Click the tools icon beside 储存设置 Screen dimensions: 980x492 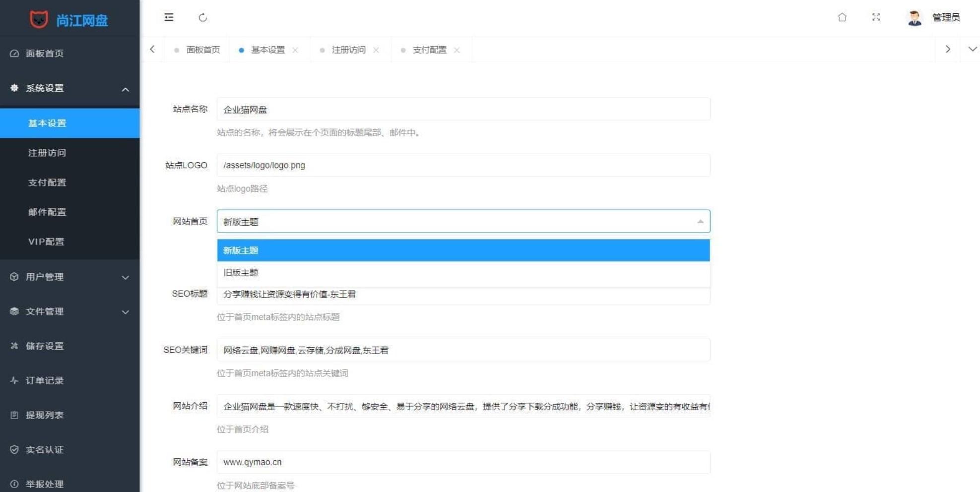[x=14, y=346]
